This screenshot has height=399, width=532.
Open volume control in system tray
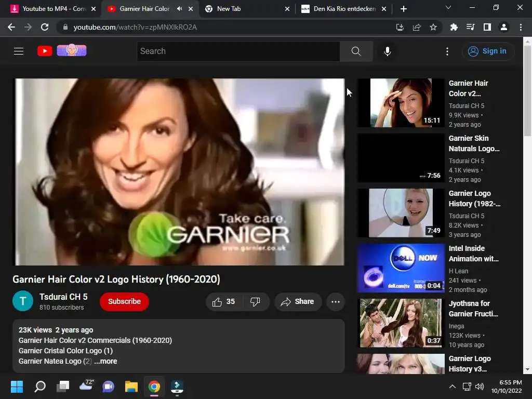pyautogui.click(x=480, y=387)
